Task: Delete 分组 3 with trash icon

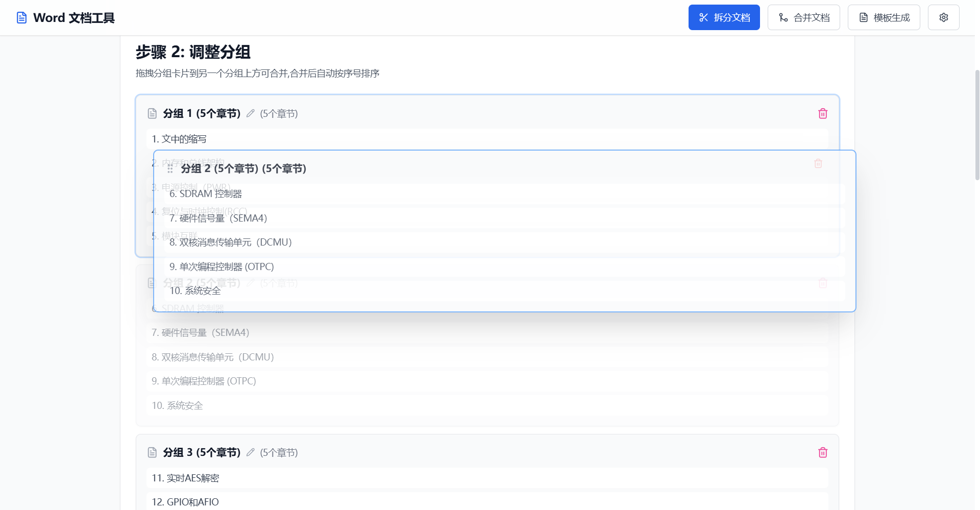Action: coord(822,452)
